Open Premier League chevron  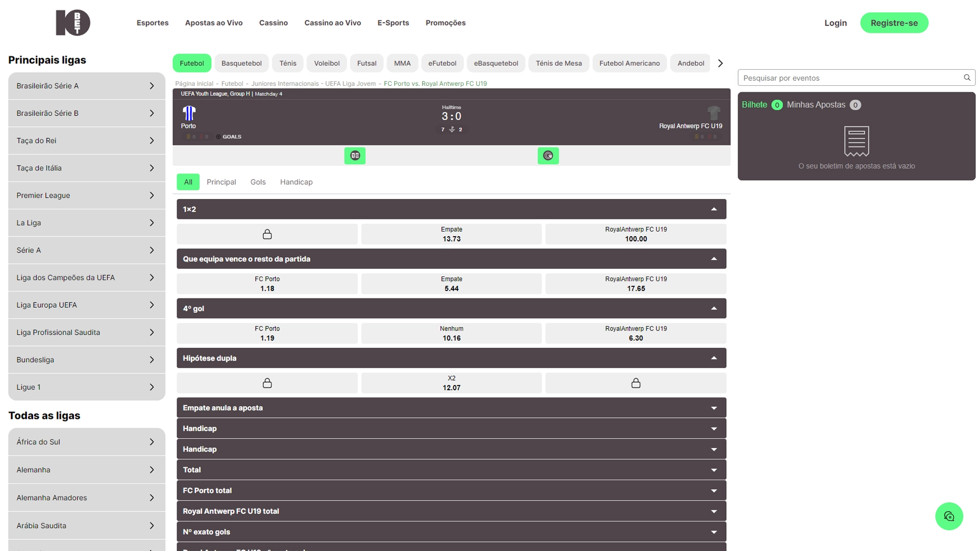pyautogui.click(x=152, y=195)
